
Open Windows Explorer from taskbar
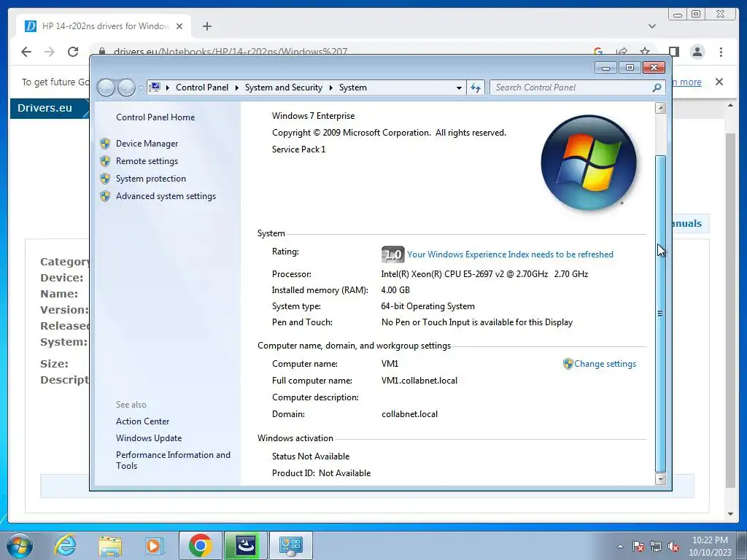click(110, 545)
